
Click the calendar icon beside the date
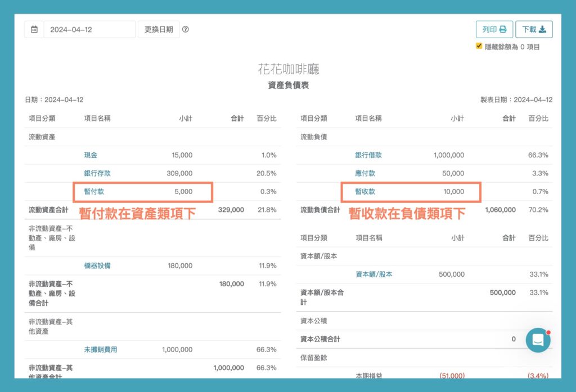(34, 29)
